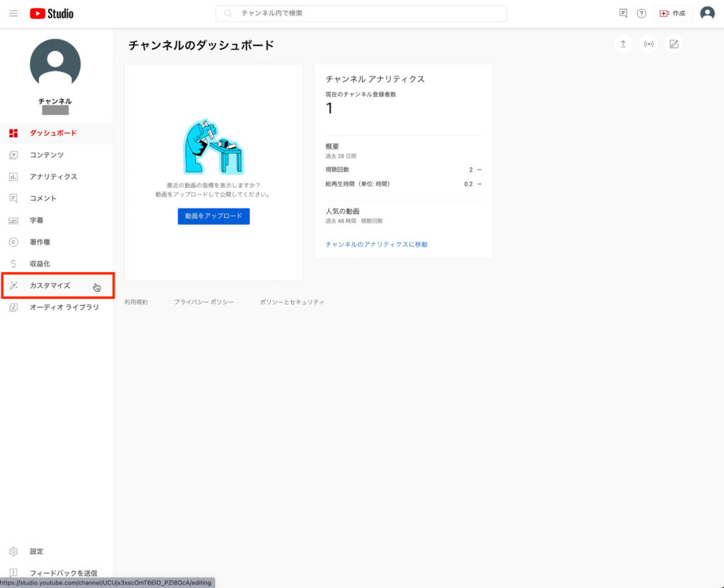724x588 pixels.
Task: Click the create post pencil icon
Action: (674, 45)
